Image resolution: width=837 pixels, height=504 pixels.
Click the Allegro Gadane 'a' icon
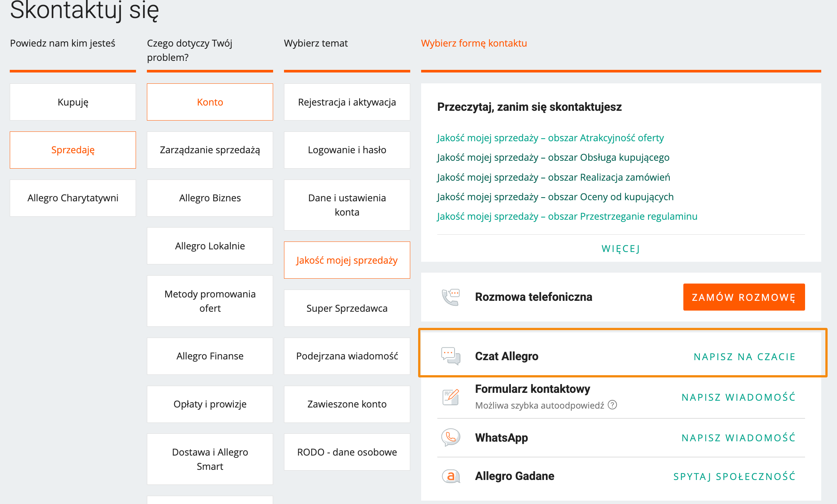(451, 476)
